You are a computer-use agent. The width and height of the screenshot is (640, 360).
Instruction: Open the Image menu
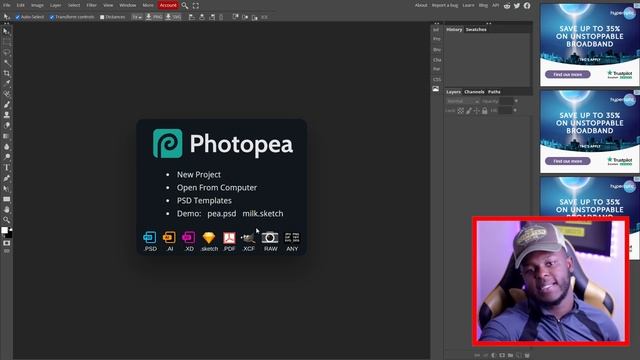point(37,5)
